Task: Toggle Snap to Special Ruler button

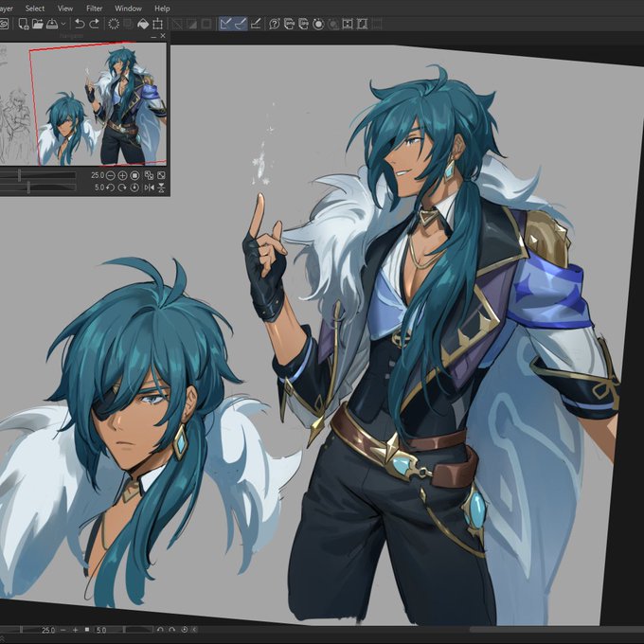Action: (241, 24)
